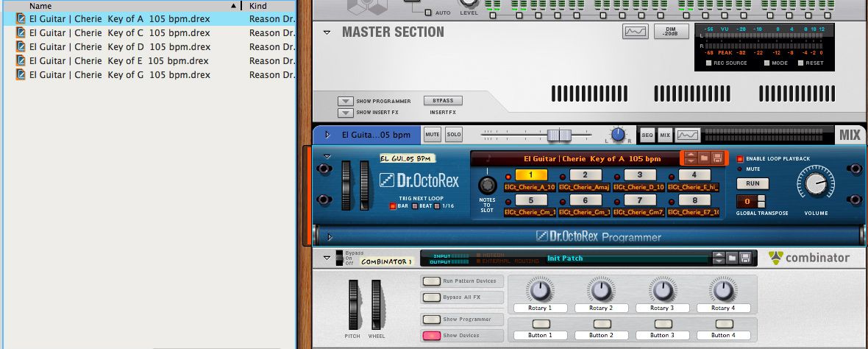Screen dimensions: 868x349
Task: Collapse the Dr. OctoRex device
Action: click(327, 157)
